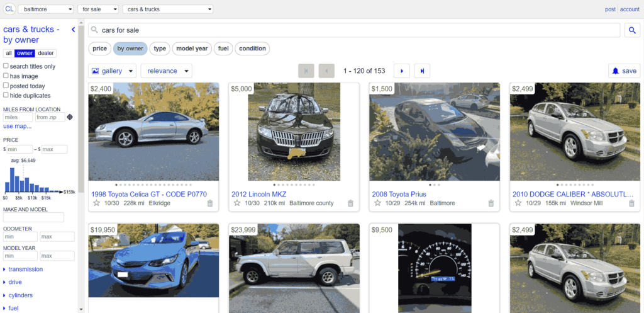This screenshot has width=644, height=313.
Task: Click the odometer max input
Action: coord(57,237)
